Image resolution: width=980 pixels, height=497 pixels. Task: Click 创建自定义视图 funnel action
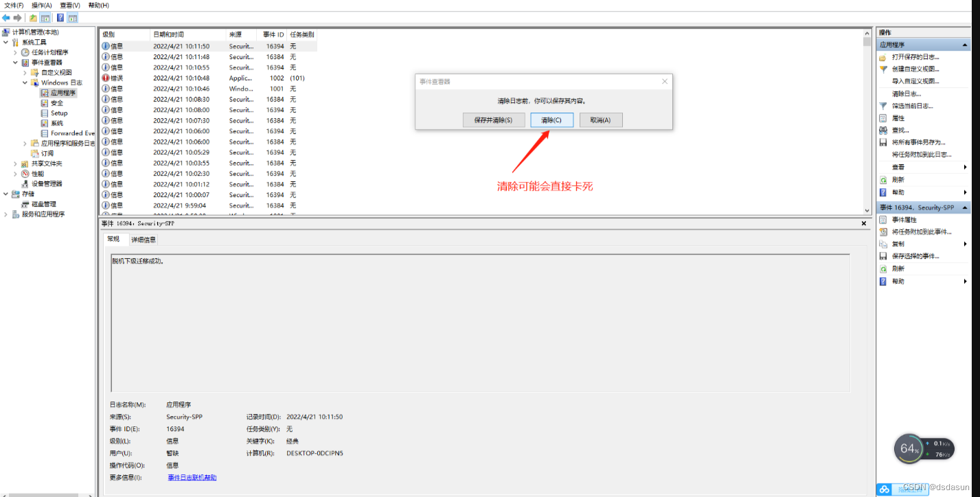(x=915, y=69)
